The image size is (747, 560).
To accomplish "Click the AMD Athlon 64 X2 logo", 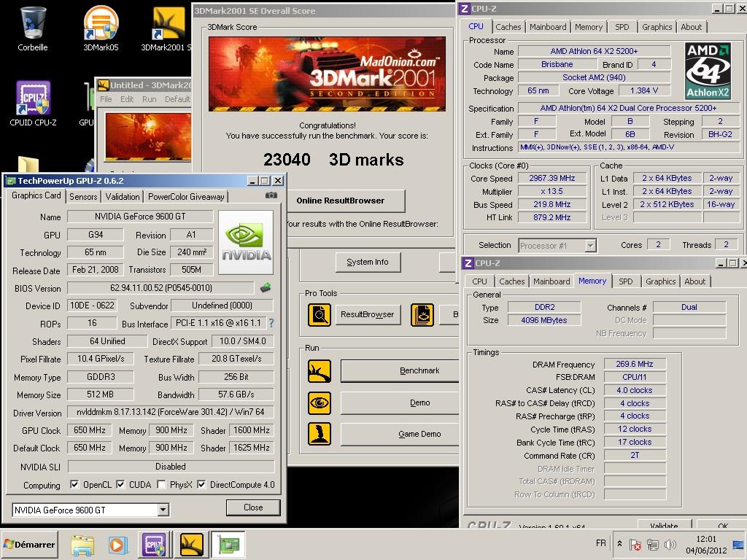I will click(x=708, y=71).
